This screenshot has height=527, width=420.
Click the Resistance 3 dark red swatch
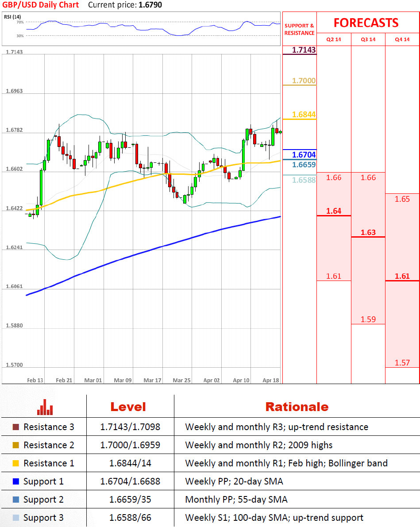point(16,427)
